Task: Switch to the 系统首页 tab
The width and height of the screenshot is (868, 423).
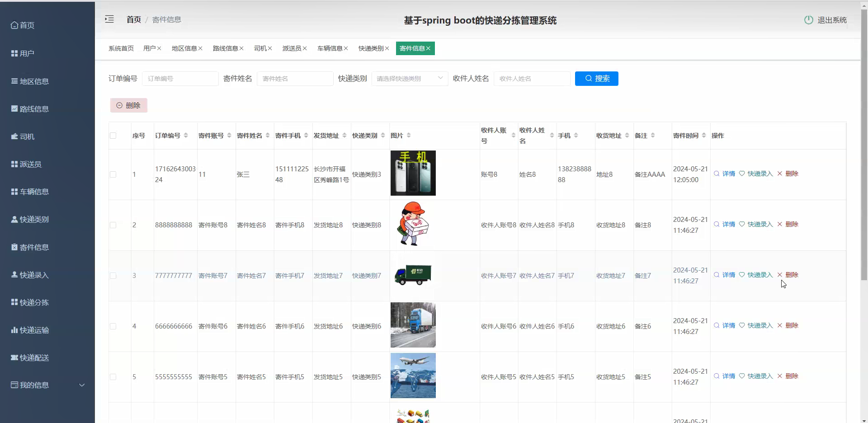Action: pyautogui.click(x=120, y=48)
